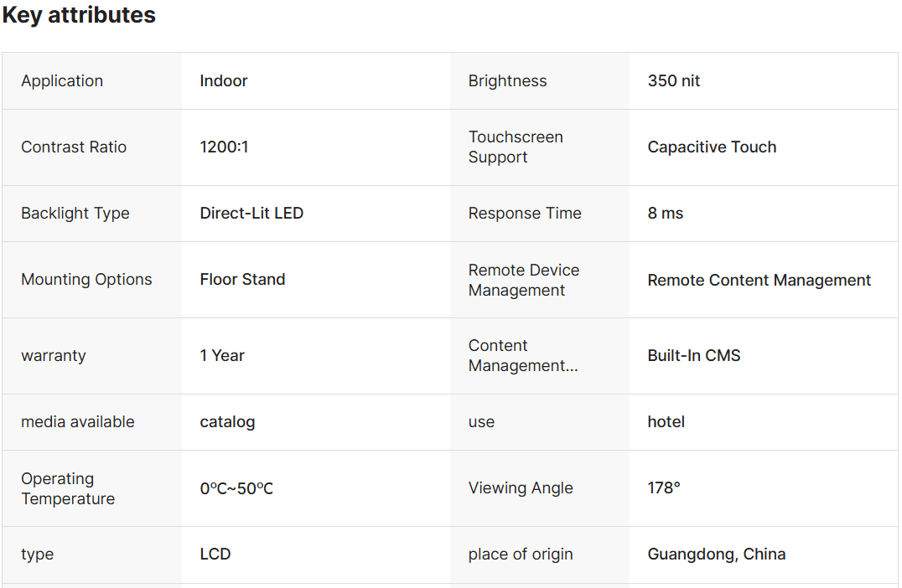Click the 1 Year warranty value
Image resolution: width=902 pixels, height=588 pixels.
222,356
